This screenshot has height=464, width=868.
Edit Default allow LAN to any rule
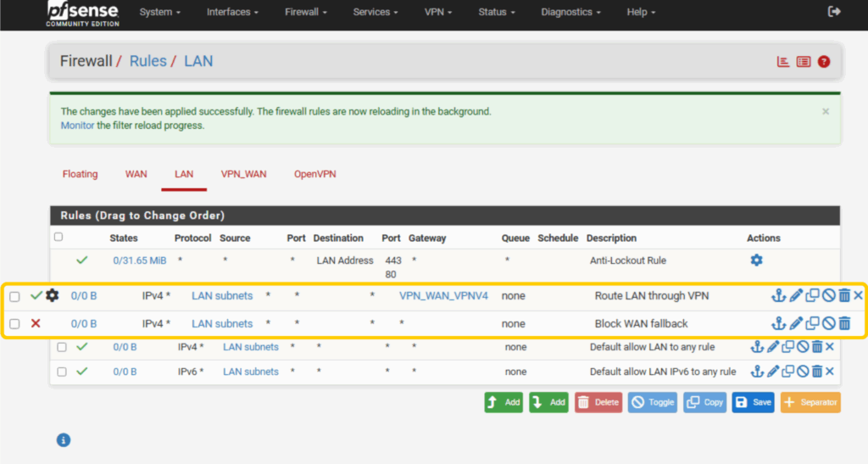click(773, 347)
